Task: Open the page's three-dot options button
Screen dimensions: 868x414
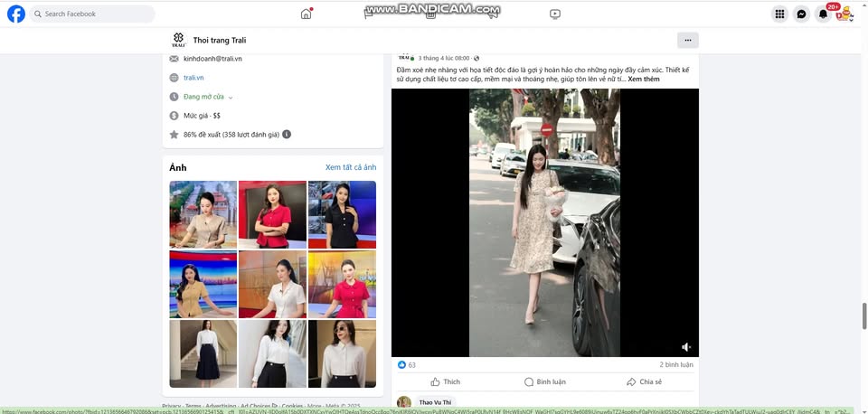Action: (687, 41)
